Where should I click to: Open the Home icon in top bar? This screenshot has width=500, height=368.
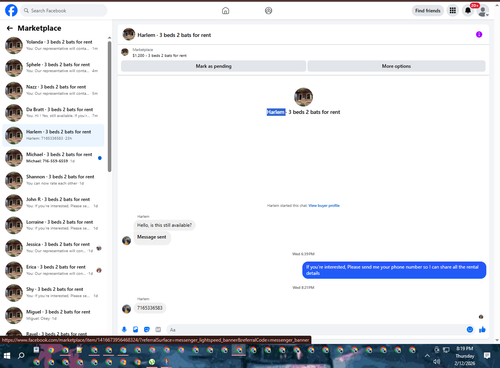[x=226, y=11]
